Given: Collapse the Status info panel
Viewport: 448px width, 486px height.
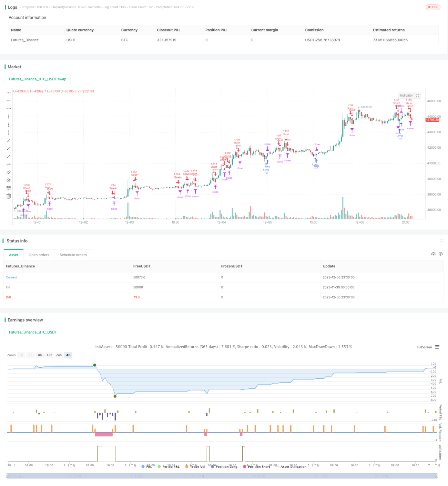Looking at the screenshot, I should (x=441, y=241).
